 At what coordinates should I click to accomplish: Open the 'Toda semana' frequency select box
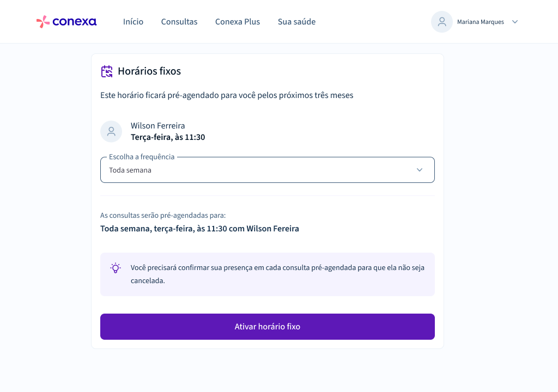pyautogui.click(x=267, y=170)
